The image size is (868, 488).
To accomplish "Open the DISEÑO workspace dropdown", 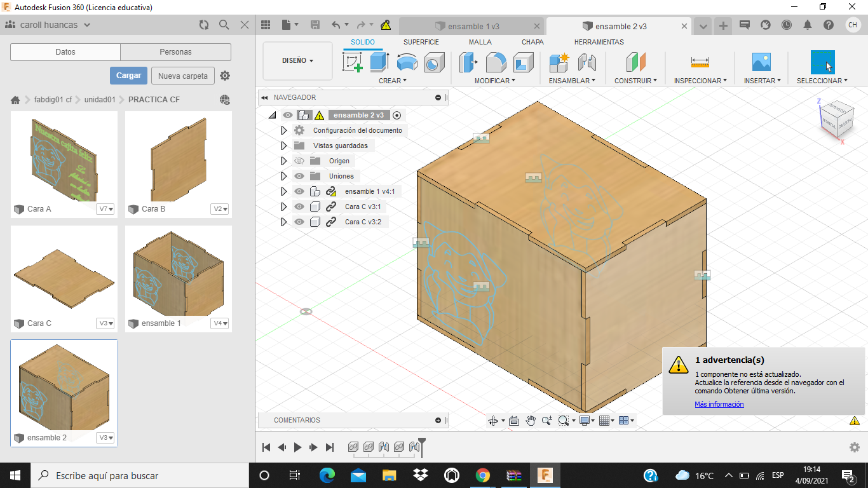I will coord(297,61).
